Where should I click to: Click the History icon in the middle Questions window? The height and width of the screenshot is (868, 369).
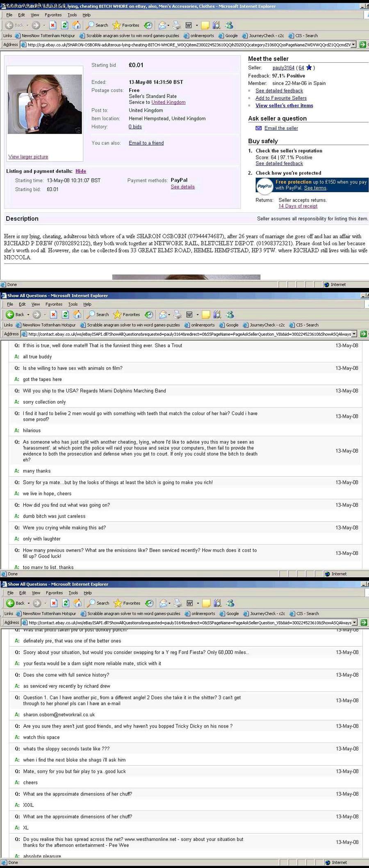coord(149,315)
